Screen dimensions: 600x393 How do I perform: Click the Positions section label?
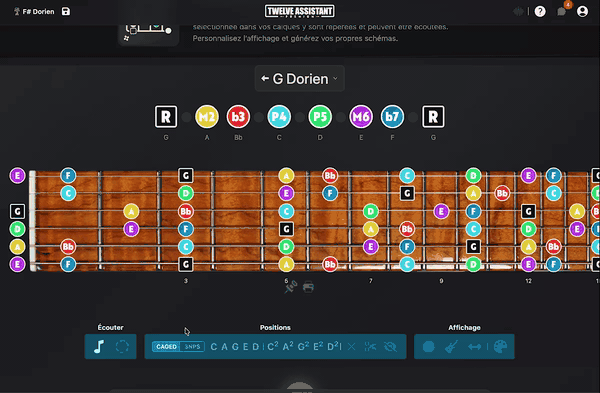pos(275,328)
